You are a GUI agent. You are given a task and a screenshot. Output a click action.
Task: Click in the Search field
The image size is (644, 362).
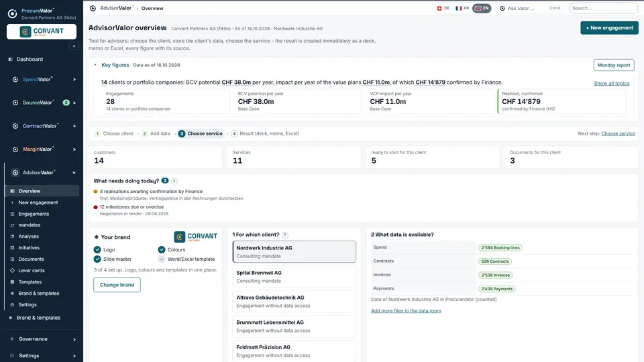603,8
